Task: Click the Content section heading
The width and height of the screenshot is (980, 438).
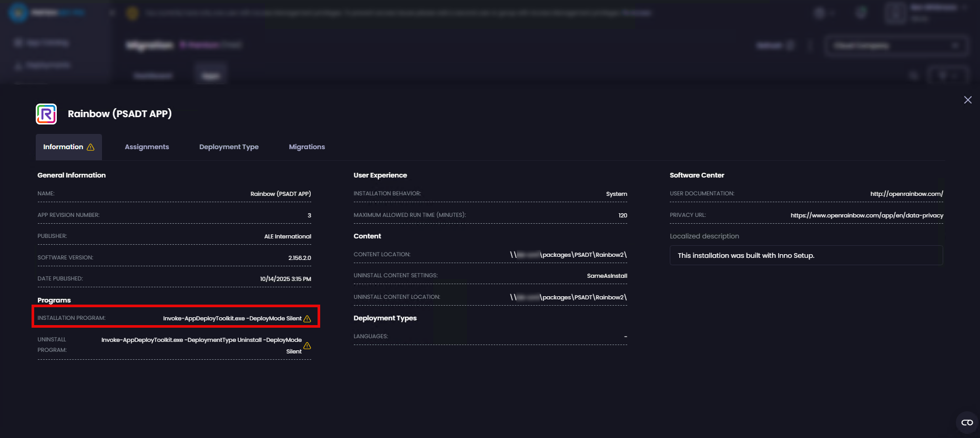Action: pyautogui.click(x=367, y=236)
